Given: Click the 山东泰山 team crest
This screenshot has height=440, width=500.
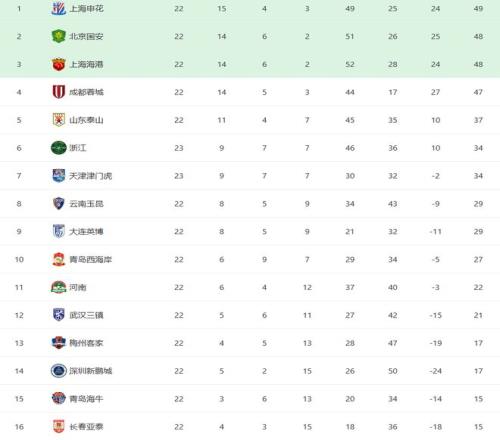Looking at the screenshot, I should click(59, 120).
